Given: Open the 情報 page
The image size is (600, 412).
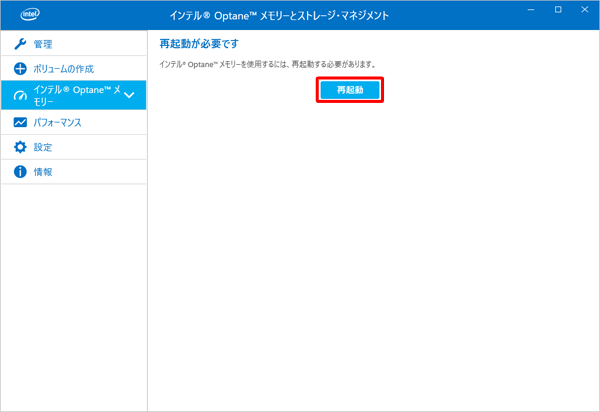Looking at the screenshot, I should [x=74, y=172].
